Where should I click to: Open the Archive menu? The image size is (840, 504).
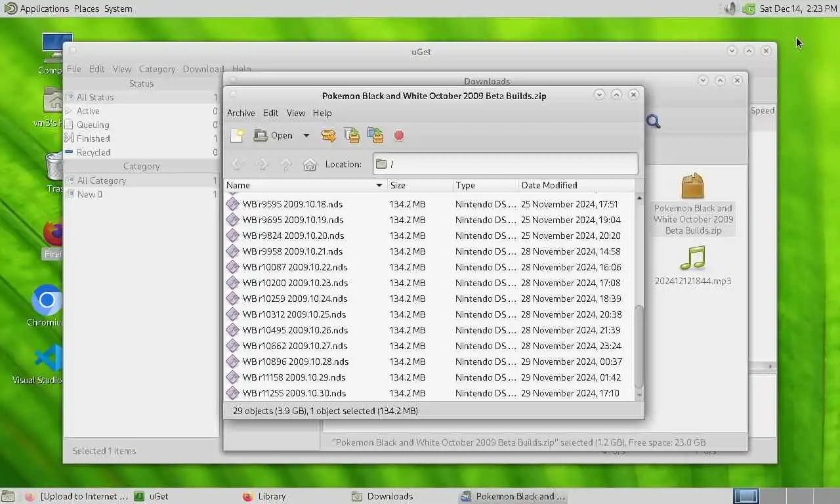tap(241, 113)
